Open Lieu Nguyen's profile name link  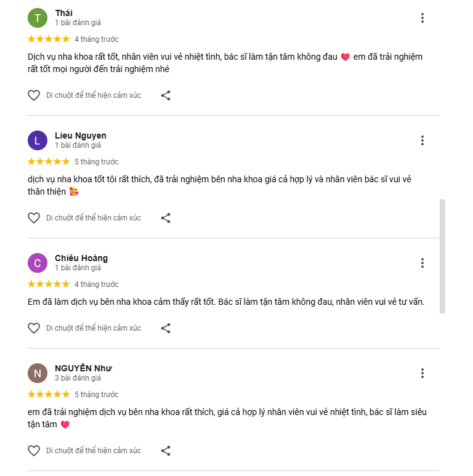point(81,135)
